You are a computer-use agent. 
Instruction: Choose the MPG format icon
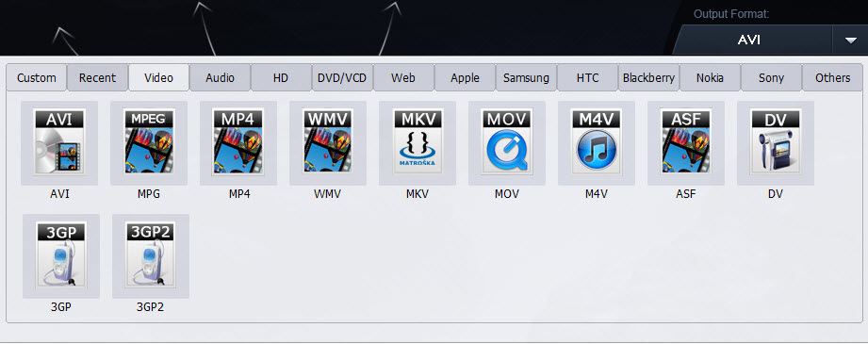coord(149,143)
